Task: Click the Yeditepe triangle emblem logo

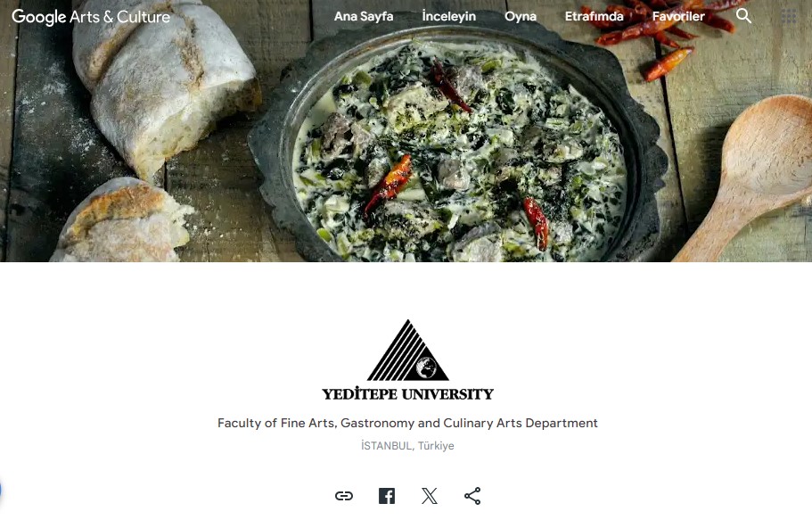Action: [408, 351]
